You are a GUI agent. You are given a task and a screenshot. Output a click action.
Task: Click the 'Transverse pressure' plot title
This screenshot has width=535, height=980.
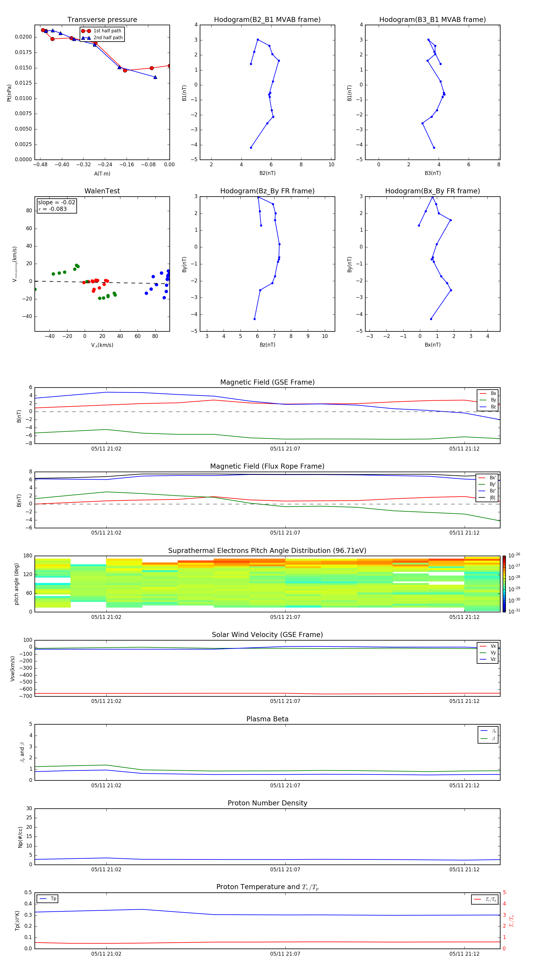(x=102, y=20)
